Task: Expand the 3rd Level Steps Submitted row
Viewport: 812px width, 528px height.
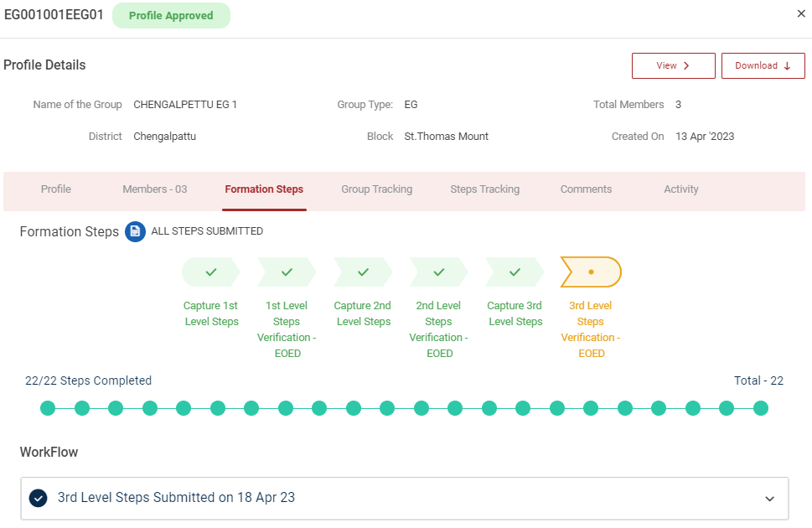Action: pyautogui.click(x=402, y=498)
